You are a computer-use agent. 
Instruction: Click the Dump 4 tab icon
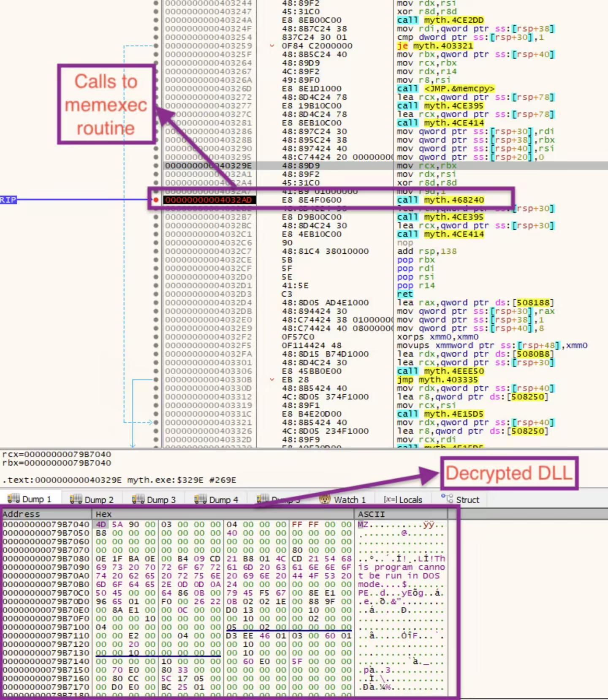(x=201, y=499)
